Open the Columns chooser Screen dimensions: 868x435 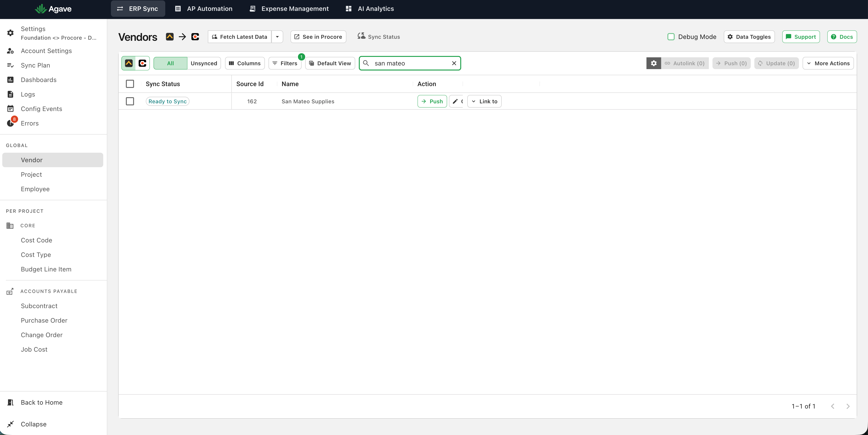pos(245,63)
